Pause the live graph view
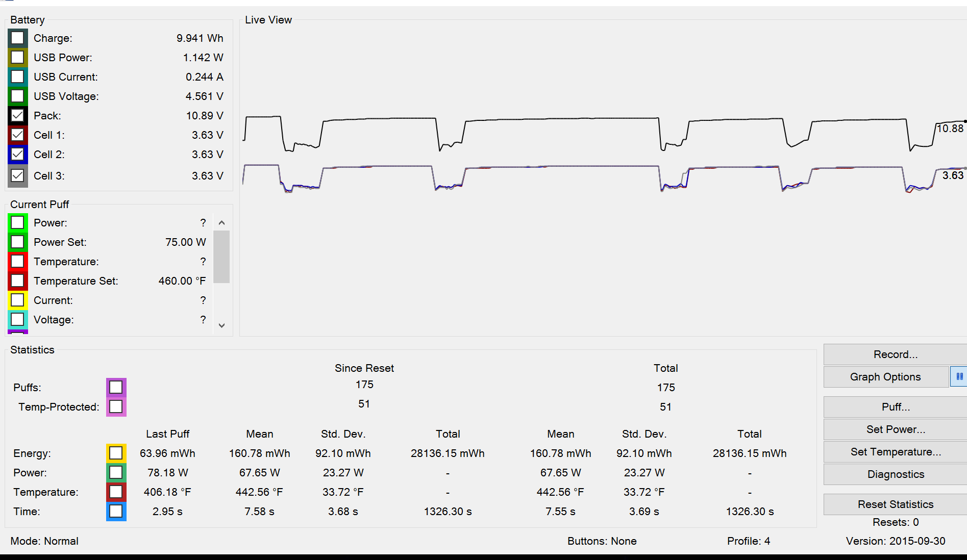Screen dimensions: 967x560 959,377
